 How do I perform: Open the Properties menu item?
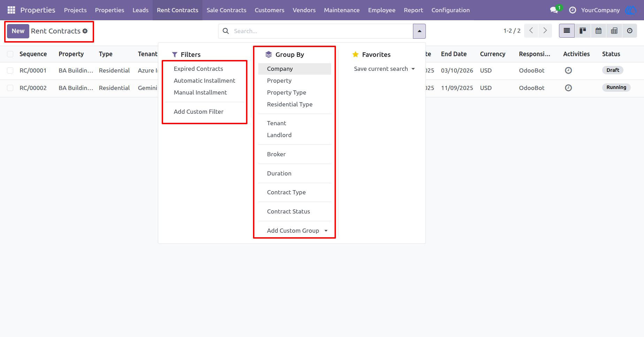[109, 10]
